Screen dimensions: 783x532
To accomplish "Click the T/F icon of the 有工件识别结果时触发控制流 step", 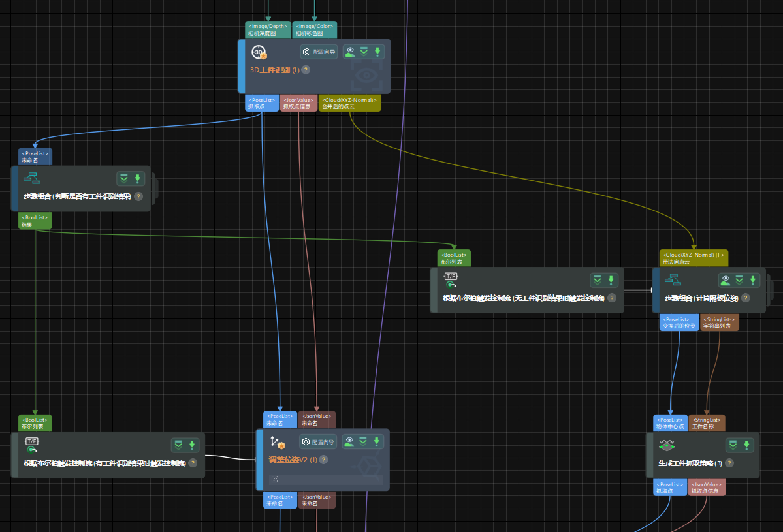I will coord(32,445).
